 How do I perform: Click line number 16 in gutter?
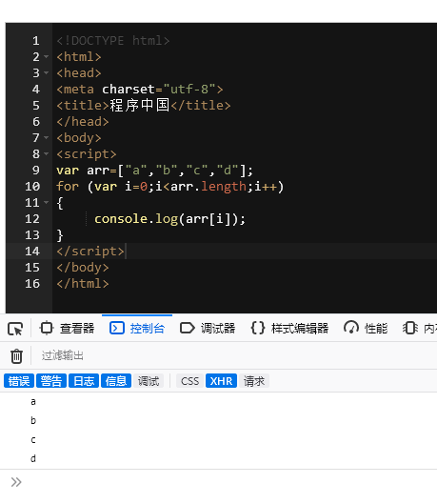(x=32, y=284)
